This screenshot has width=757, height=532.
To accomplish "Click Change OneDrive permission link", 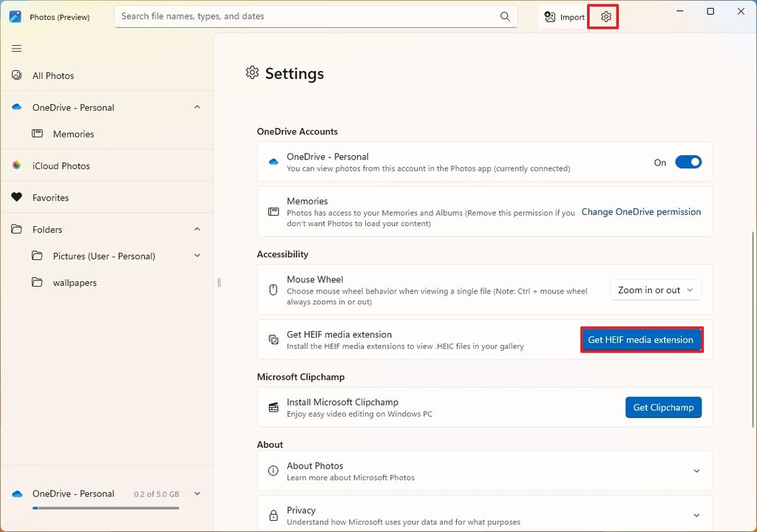I will point(641,212).
